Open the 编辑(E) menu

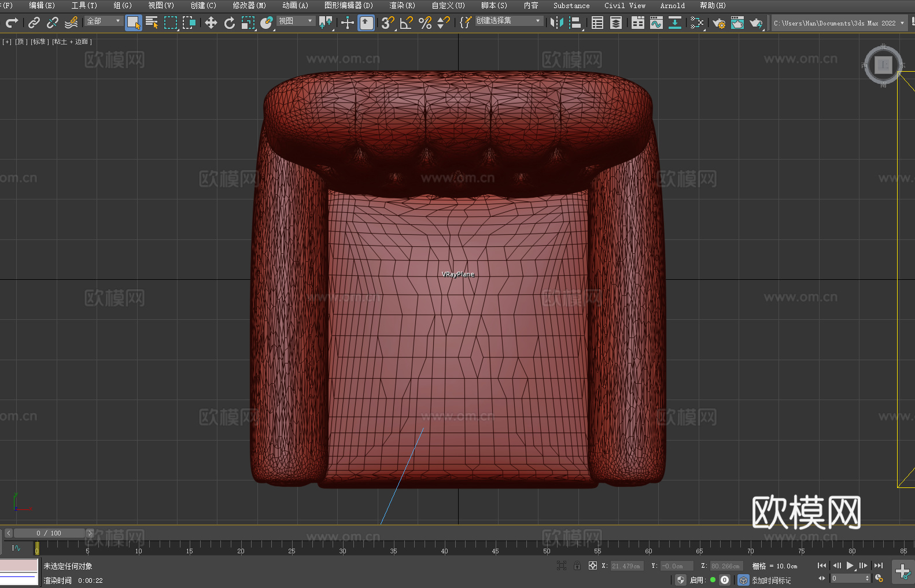point(42,5)
